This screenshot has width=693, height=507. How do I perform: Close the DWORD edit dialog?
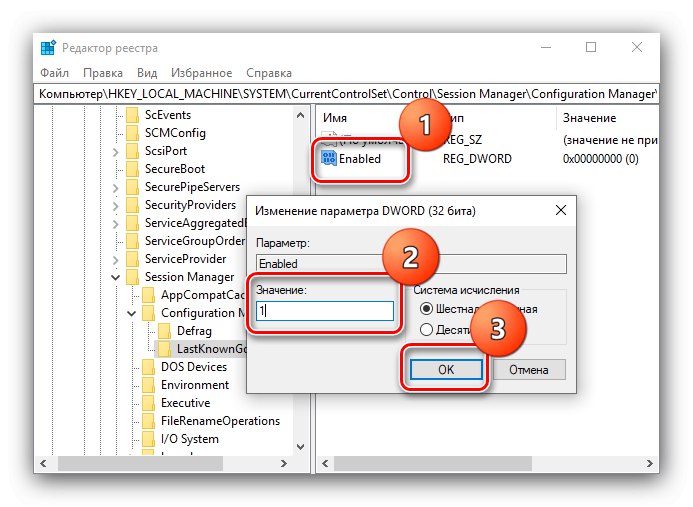(561, 210)
